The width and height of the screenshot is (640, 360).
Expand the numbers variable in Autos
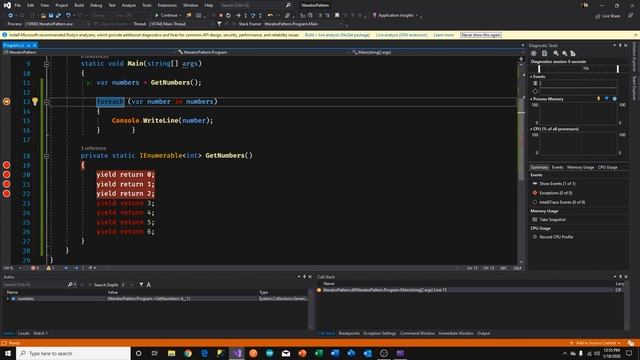8,299
